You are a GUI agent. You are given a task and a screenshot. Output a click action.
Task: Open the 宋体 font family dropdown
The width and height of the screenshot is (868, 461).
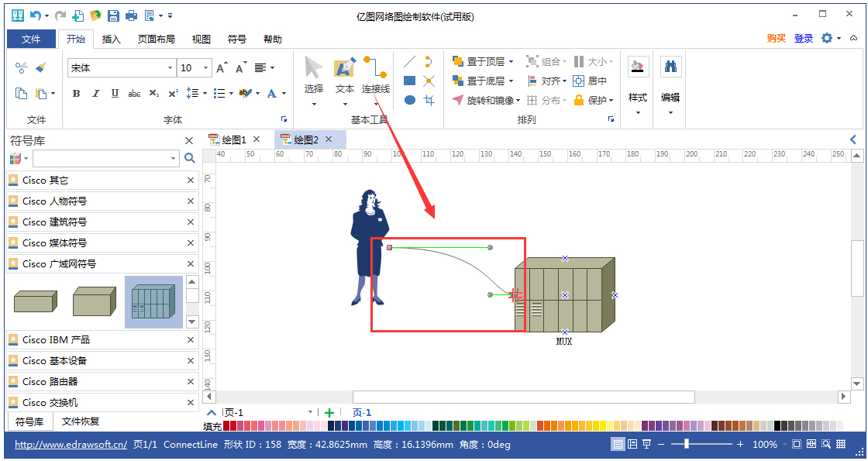click(169, 68)
